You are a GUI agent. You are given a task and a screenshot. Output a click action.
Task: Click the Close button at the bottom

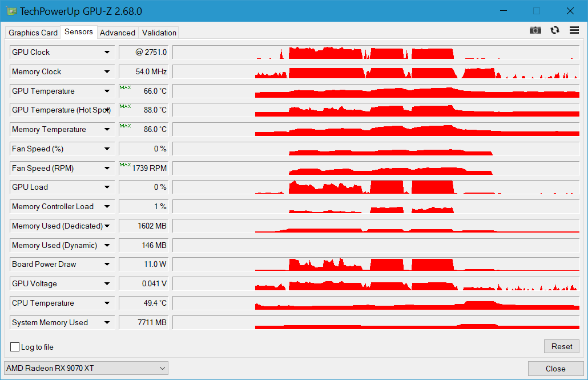[555, 369]
